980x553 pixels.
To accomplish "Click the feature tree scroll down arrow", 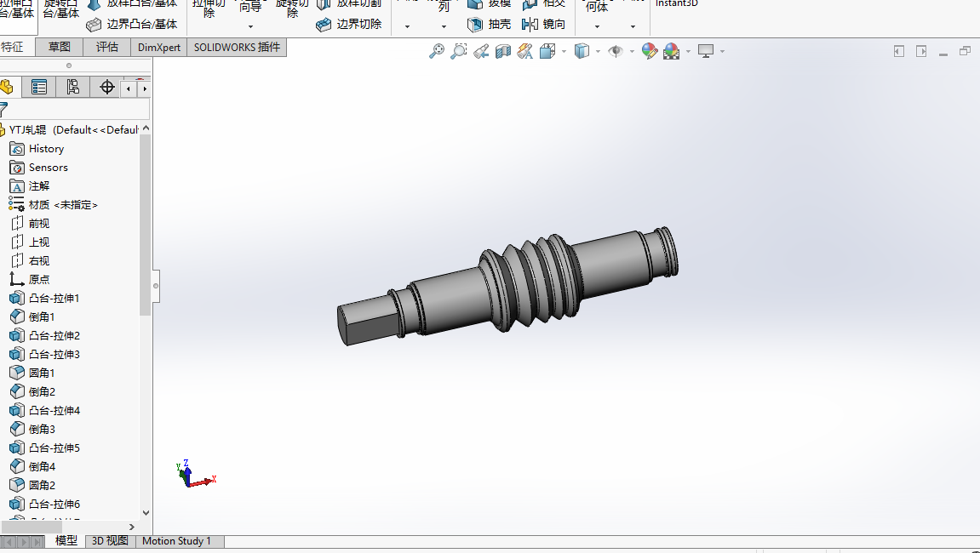I will [146, 513].
